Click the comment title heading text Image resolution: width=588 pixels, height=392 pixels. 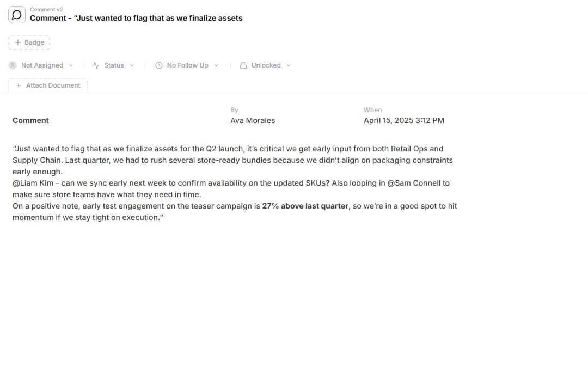(136, 18)
